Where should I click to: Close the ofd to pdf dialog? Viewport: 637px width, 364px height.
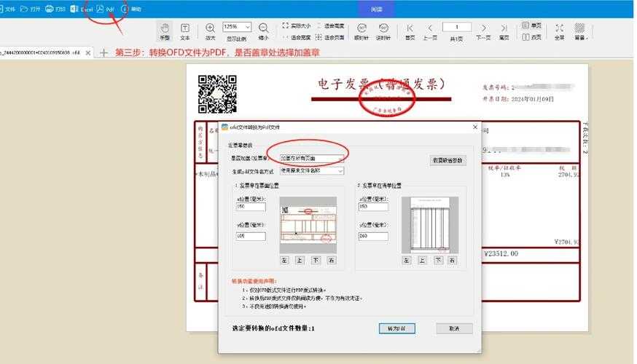475,127
